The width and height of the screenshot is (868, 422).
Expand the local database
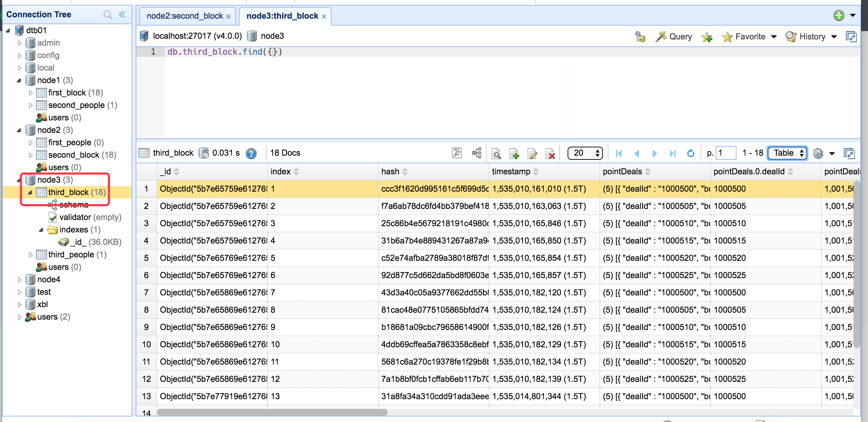tap(19, 68)
